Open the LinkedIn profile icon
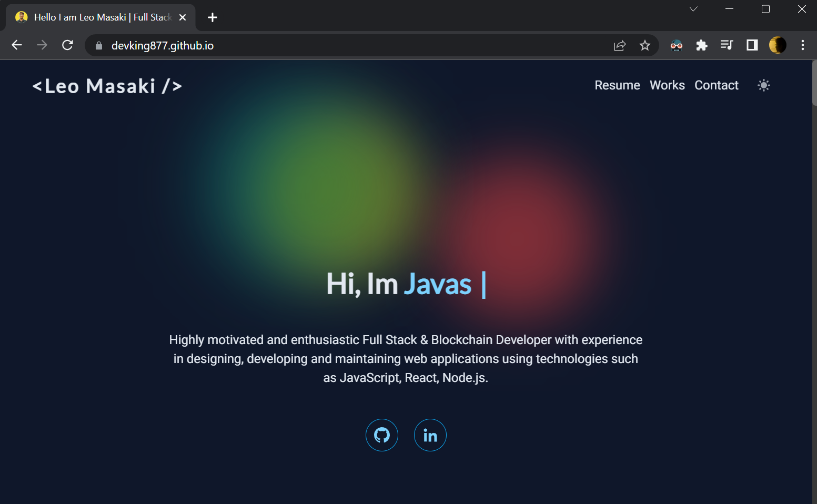817x504 pixels. (430, 435)
